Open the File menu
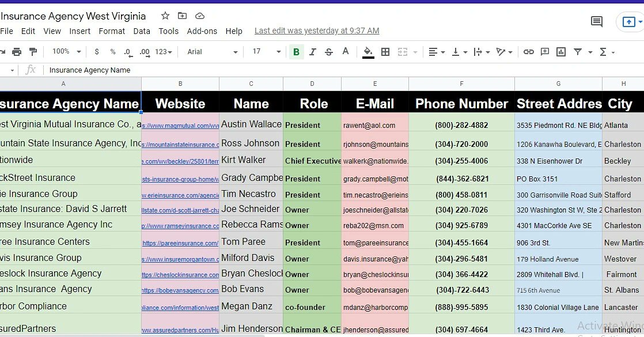Screen dimensions: 644x337 coord(6,31)
